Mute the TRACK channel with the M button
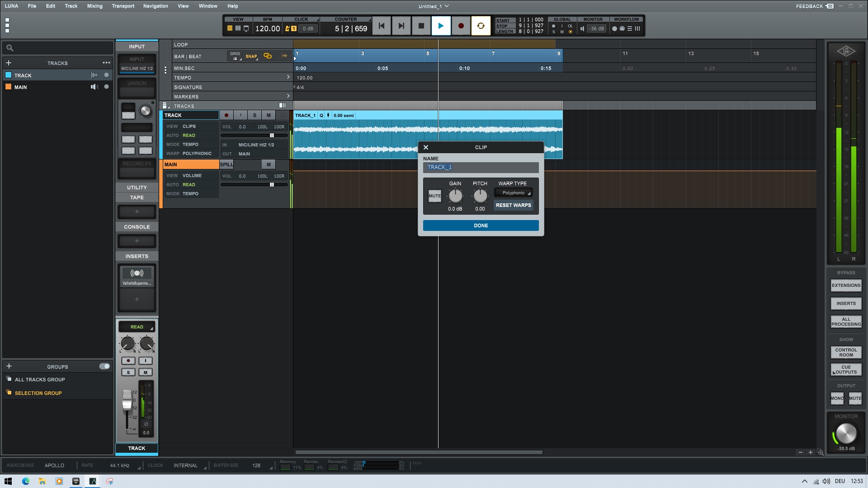Image resolution: width=868 pixels, height=488 pixels. [x=269, y=115]
